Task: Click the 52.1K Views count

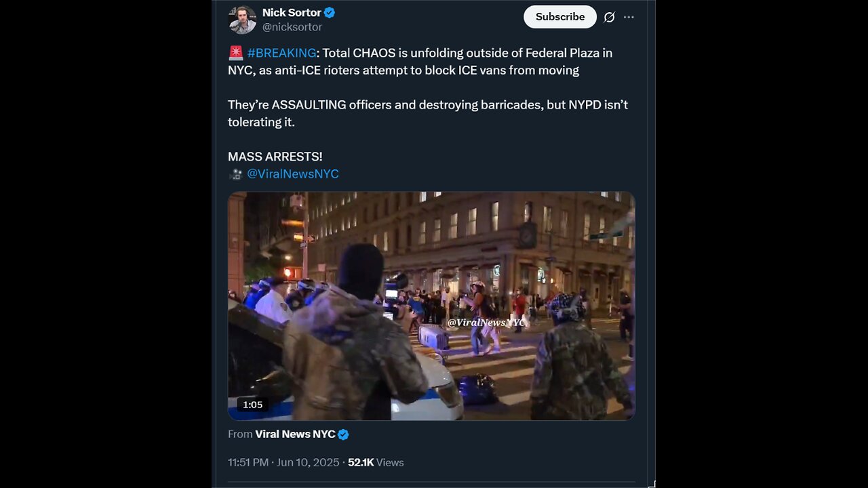Action: click(x=376, y=462)
